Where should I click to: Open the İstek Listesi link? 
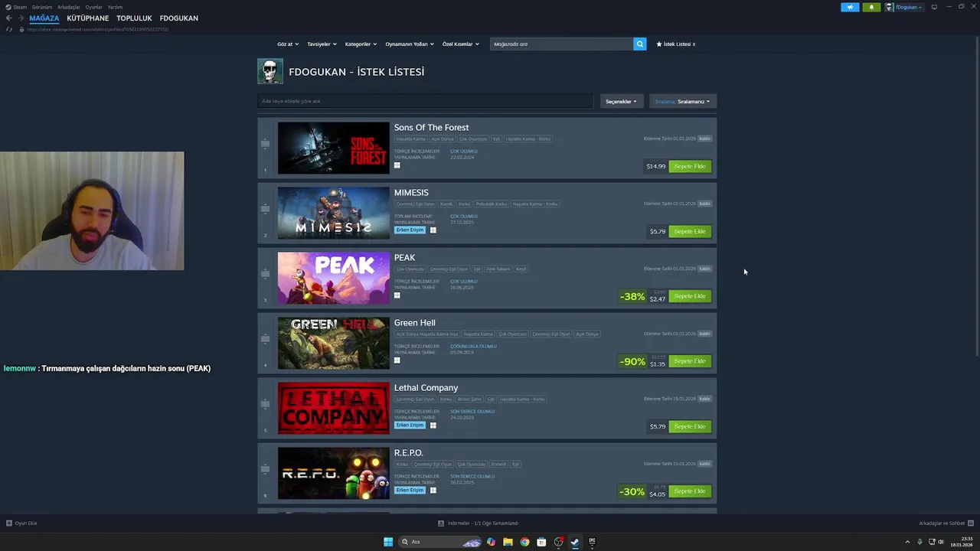coord(676,44)
